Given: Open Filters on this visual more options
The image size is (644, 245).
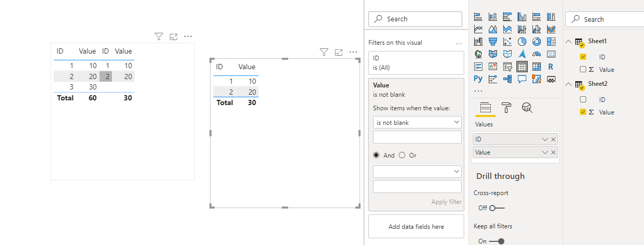Looking at the screenshot, I should pos(459,43).
